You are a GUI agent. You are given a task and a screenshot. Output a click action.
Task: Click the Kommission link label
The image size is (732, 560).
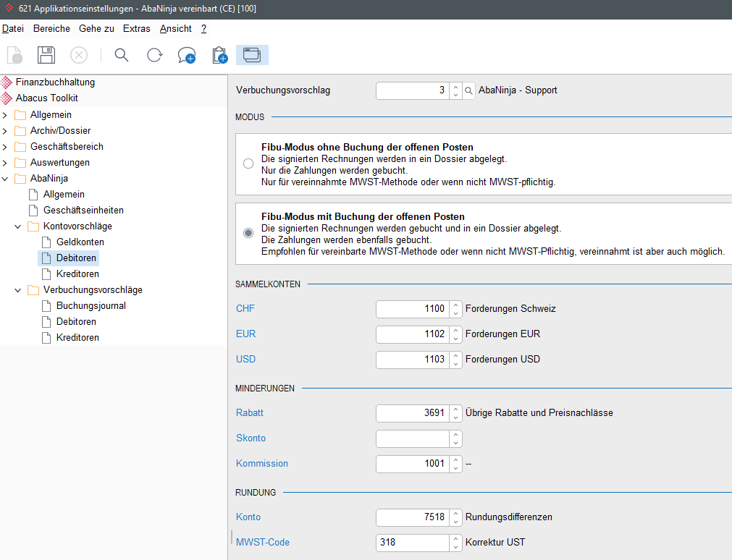click(x=262, y=463)
